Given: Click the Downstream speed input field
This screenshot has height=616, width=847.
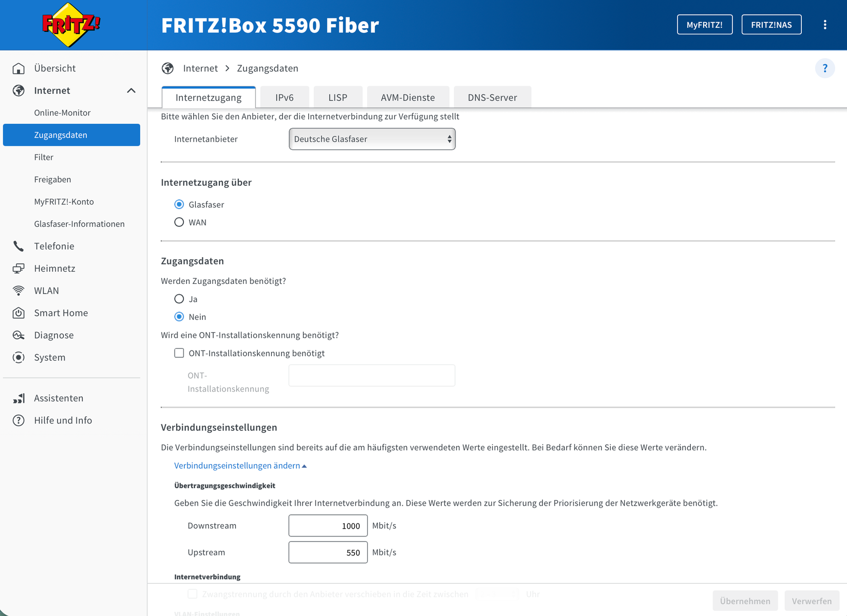Looking at the screenshot, I should point(328,526).
